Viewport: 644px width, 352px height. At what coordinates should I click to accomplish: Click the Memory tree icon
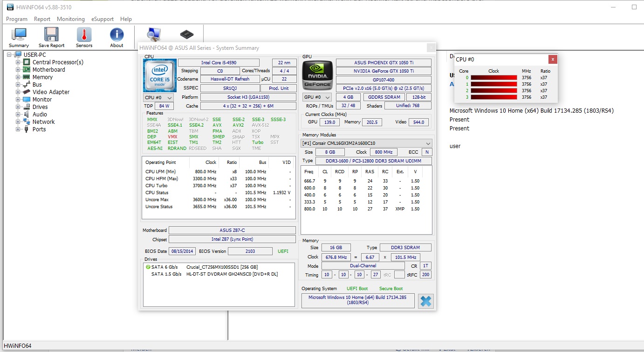tap(27, 77)
